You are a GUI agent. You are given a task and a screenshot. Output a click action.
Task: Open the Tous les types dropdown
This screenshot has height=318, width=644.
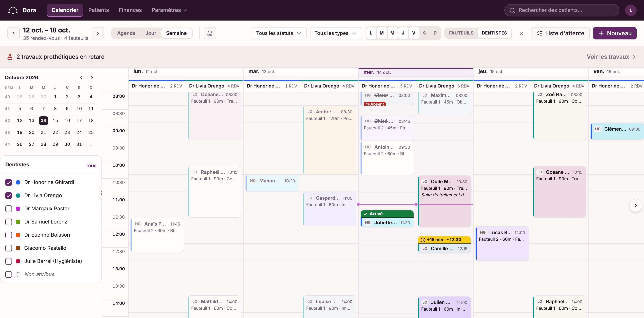pyautogui.click(x=336, y=33)
